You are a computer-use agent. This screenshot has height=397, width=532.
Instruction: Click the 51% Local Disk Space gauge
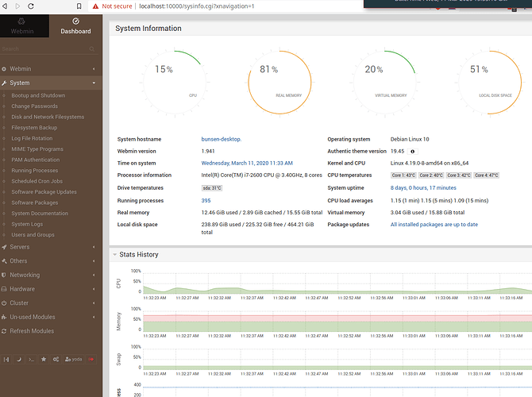(x=490, y=82)
